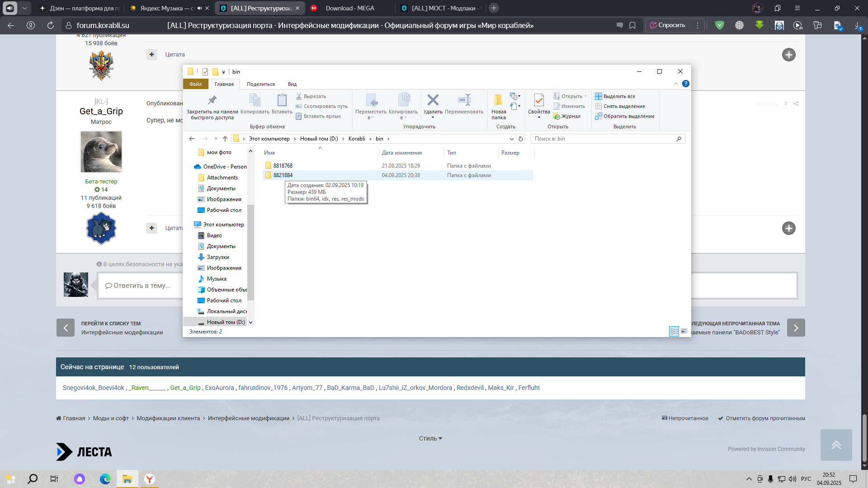Create new folder with Новая папка icon

pyautogui.click(x=499, y=106)
